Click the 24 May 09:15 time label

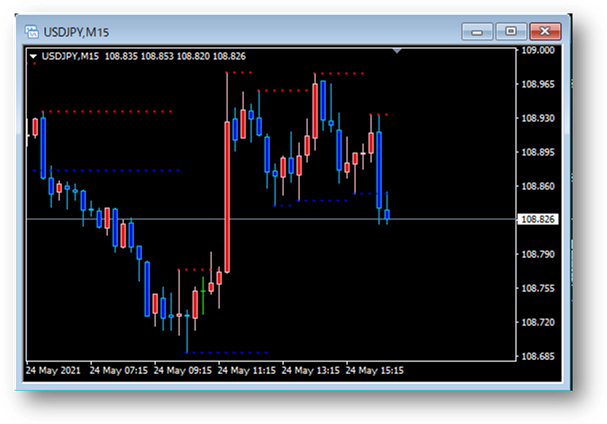[x=183, y=371]
